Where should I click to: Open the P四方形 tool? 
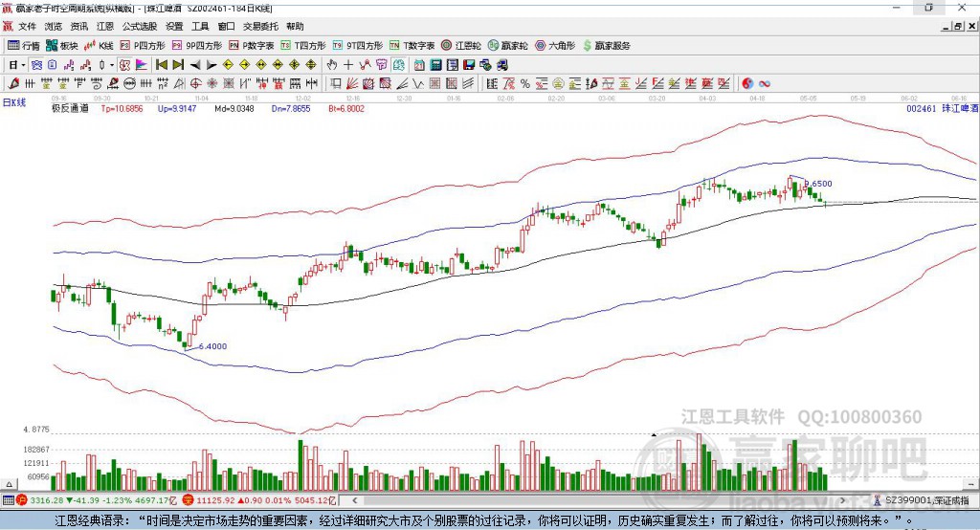(x=143, y=46)
